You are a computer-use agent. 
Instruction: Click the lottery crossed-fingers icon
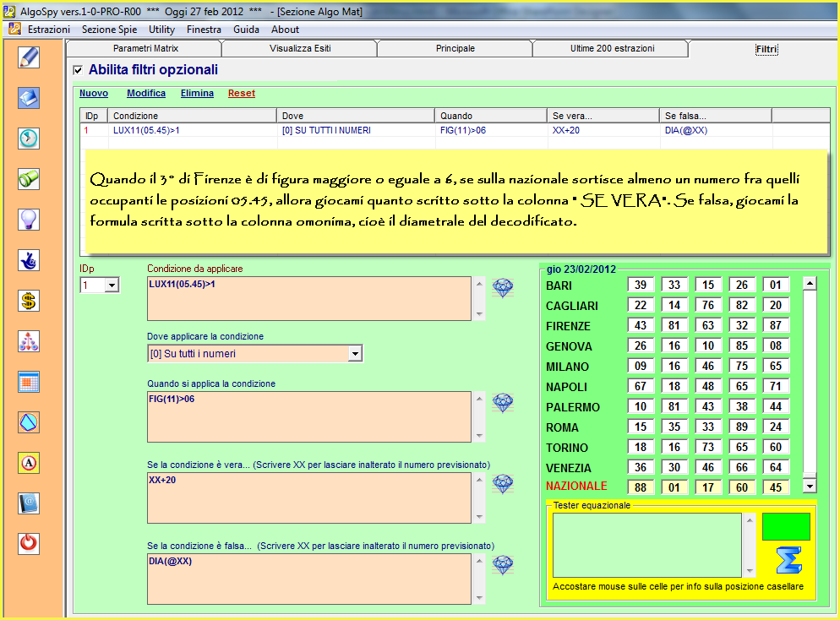coord(29,260)
